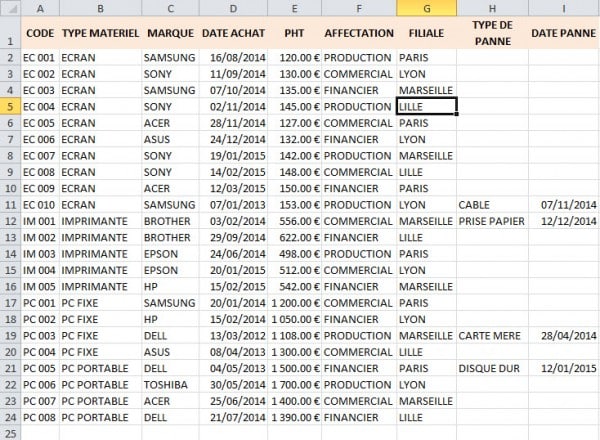Click the 1 700.00 € price cell
This screenshot has height=440, width=600.
click(x=292, y=384)
